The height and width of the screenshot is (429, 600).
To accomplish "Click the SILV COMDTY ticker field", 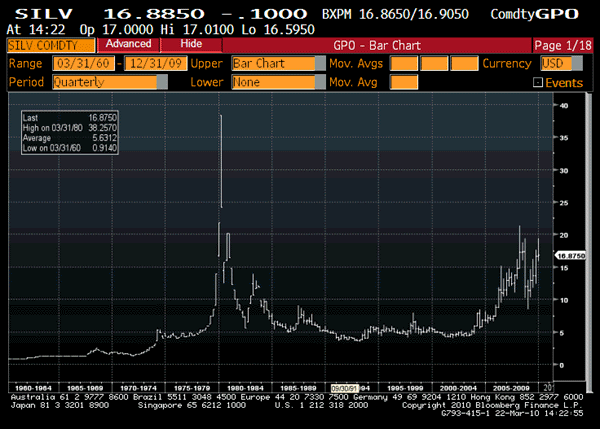I will coord(49,45).
